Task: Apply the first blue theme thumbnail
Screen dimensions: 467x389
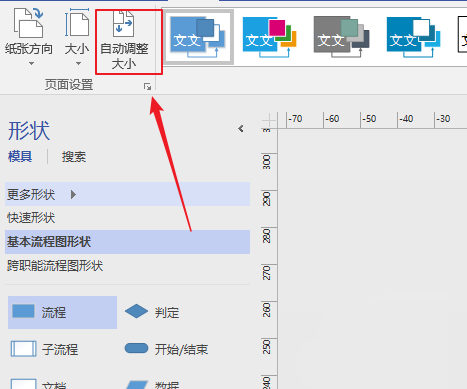Action: (x=199, y=37)
